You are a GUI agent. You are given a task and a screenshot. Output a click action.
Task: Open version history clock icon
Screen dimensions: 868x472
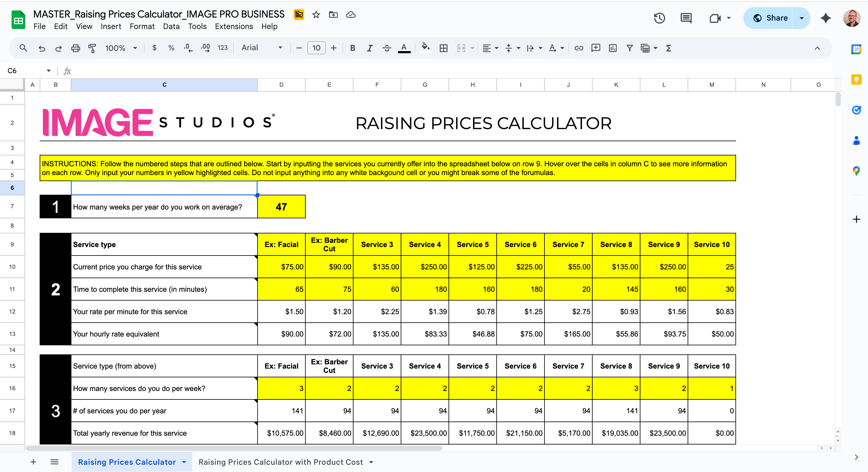659,18
